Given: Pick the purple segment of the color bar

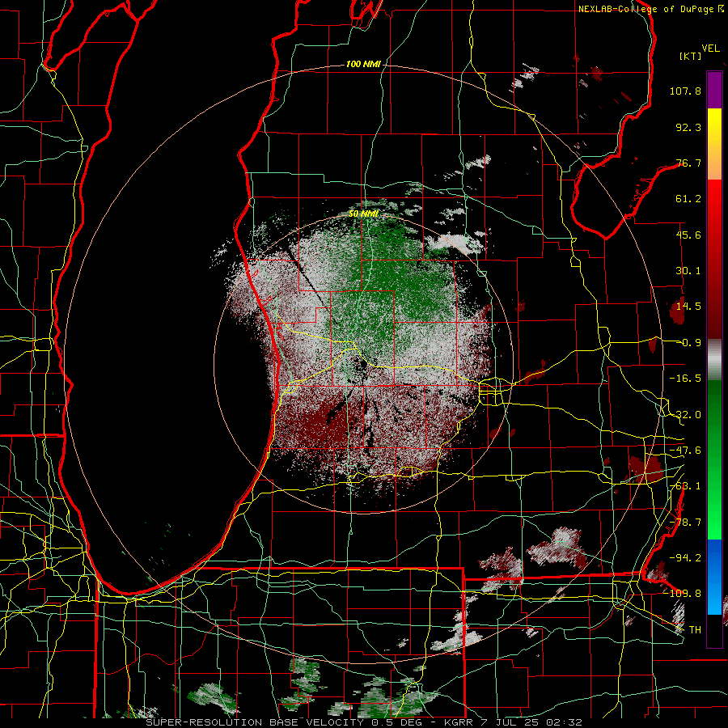Looking at the screenshot, I should click(x=714, y=90).
